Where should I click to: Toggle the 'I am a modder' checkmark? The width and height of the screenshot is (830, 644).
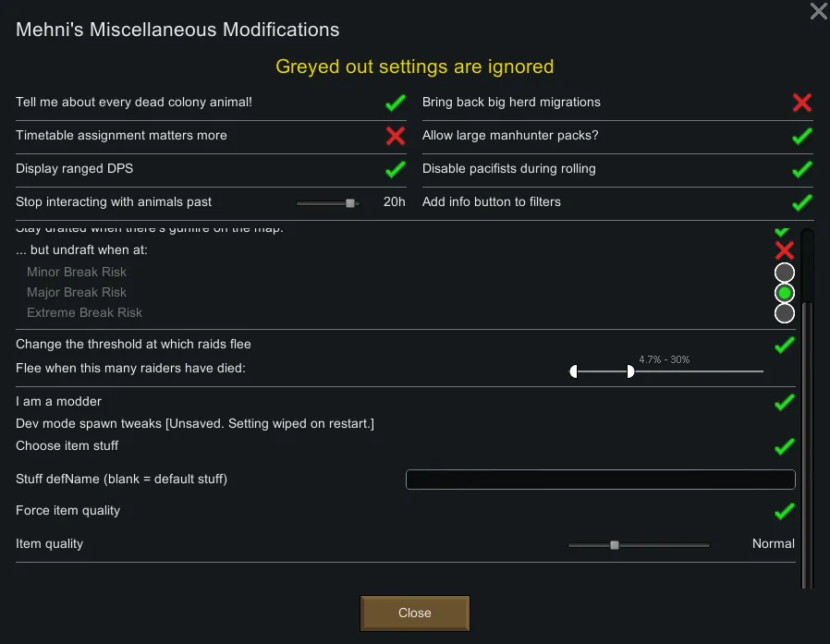click(x=785, y=402)
